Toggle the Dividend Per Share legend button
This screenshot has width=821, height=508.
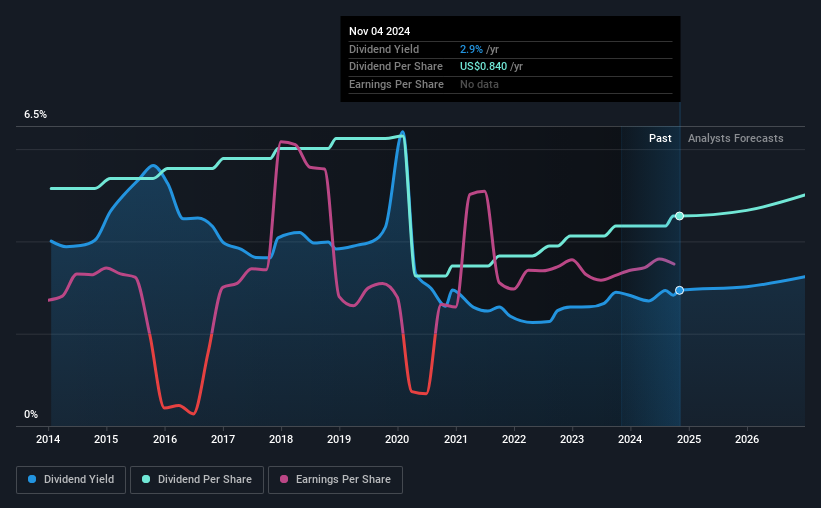(x=197, y=480)
